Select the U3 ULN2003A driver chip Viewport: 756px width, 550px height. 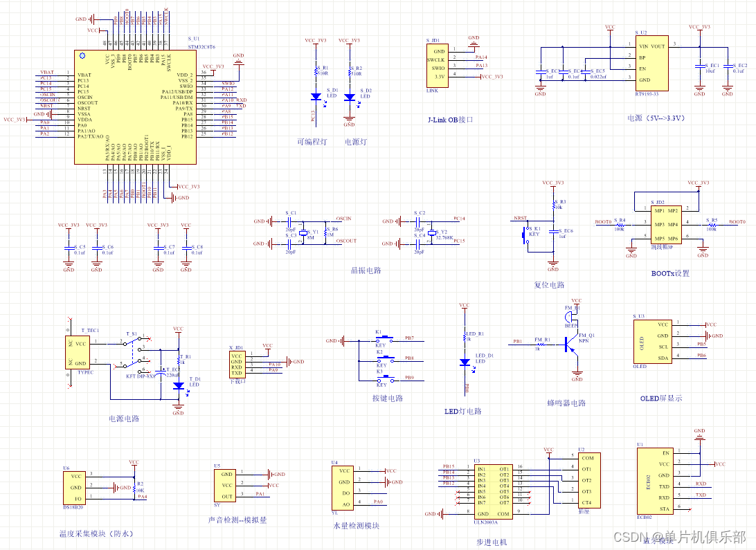pyautogui.click(x=493, y=492)
